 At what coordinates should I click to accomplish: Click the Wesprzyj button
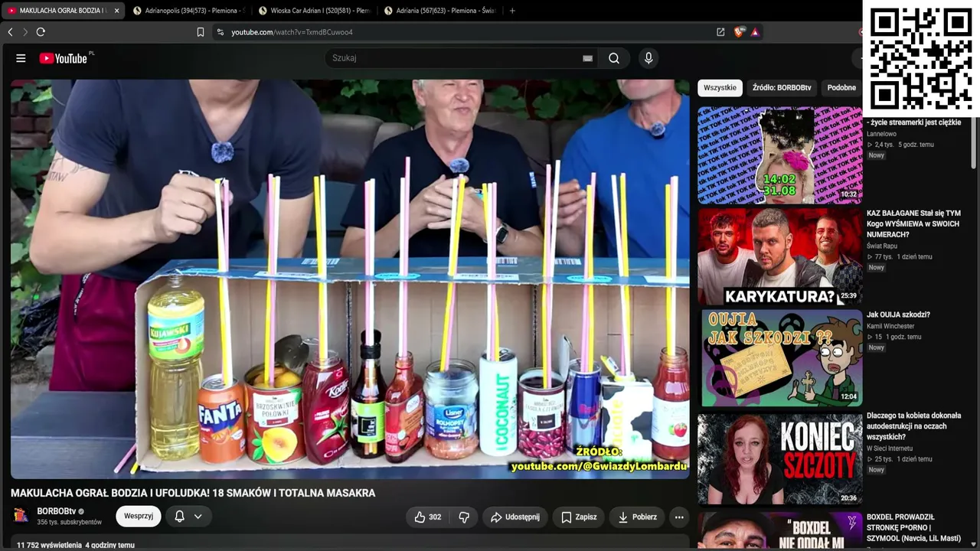click(x=139, y=517)
